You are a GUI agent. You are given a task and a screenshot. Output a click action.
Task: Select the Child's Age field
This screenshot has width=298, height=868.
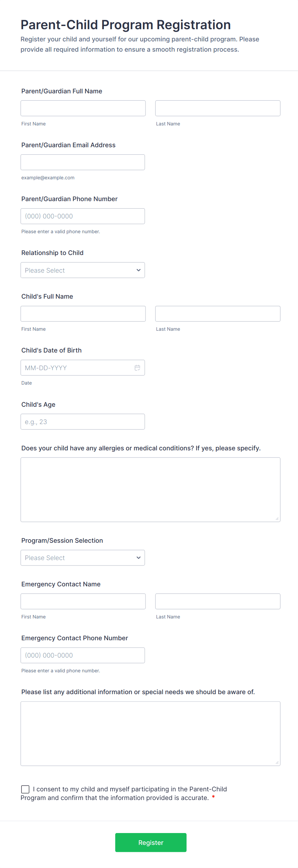pyautogui.click(x=82, y=421)
